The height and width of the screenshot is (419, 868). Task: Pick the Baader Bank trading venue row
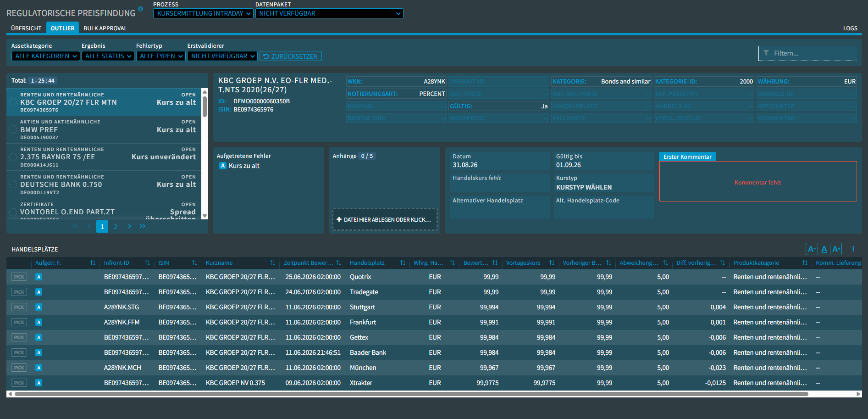click(x=19, y=352)
